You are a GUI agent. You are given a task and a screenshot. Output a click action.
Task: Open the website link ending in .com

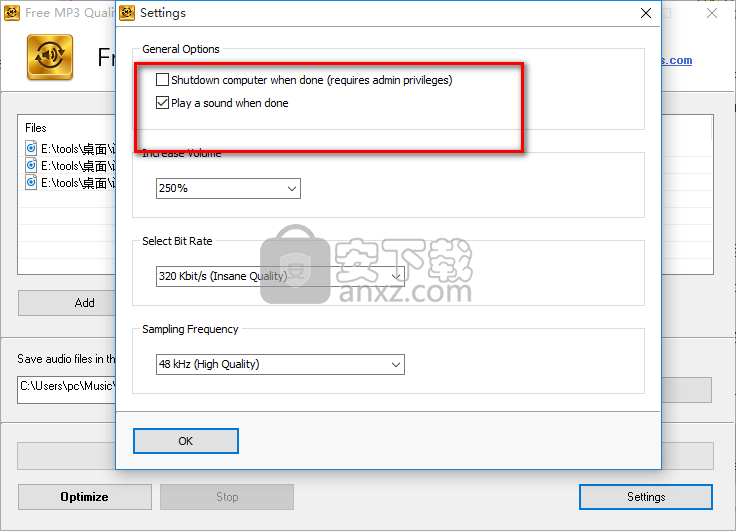(x=677, y=61)
